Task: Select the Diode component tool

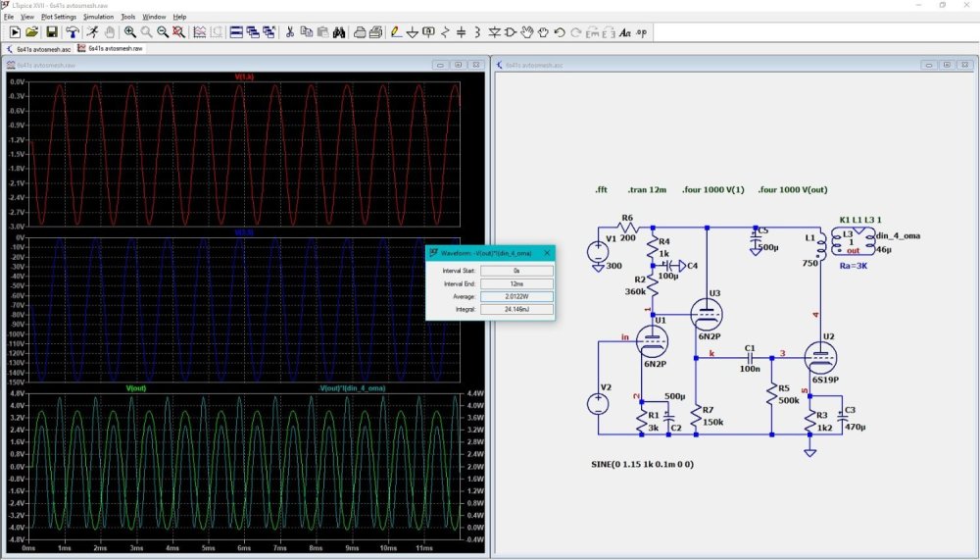Action: 495,32
